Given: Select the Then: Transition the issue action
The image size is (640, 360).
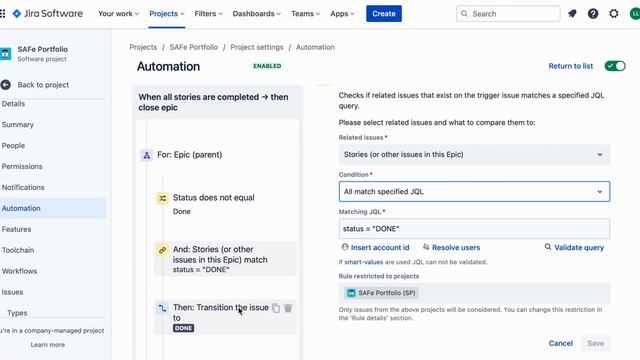Looking at the screenshot, I should tap(225, 318).
